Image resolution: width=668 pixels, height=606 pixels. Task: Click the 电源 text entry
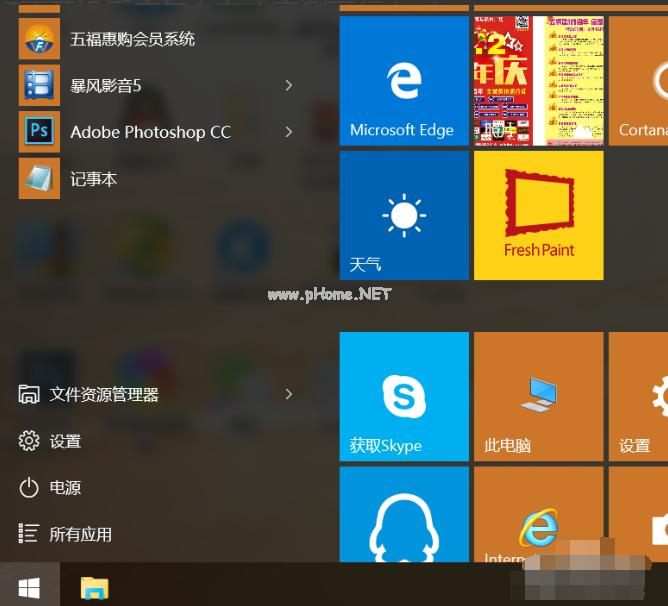coord(65,488)
